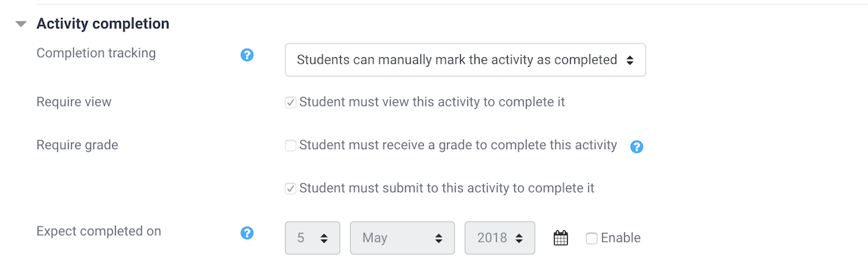868x270 pixels.
Task: Open the calendar date picker icon
Action: (561, 238)
